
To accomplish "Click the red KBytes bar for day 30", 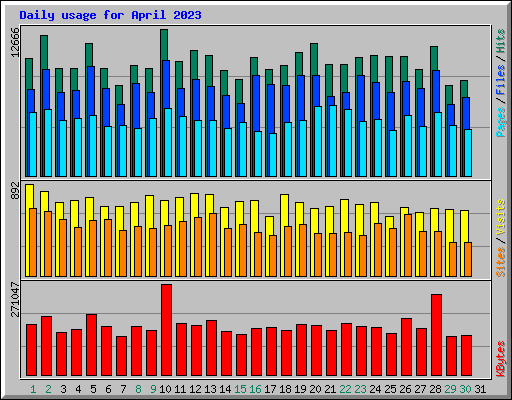I will tap(466, 356).
